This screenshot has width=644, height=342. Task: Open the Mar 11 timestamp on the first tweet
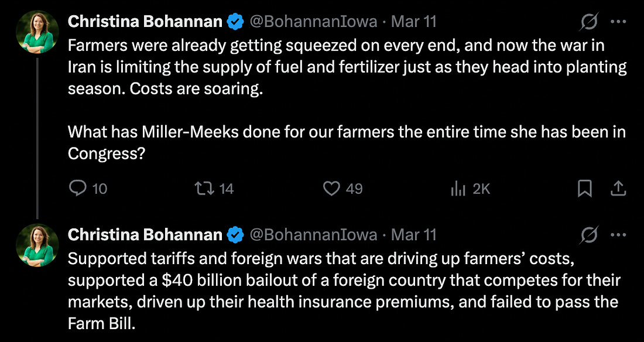pyautogui.click(x=413, y=22)
